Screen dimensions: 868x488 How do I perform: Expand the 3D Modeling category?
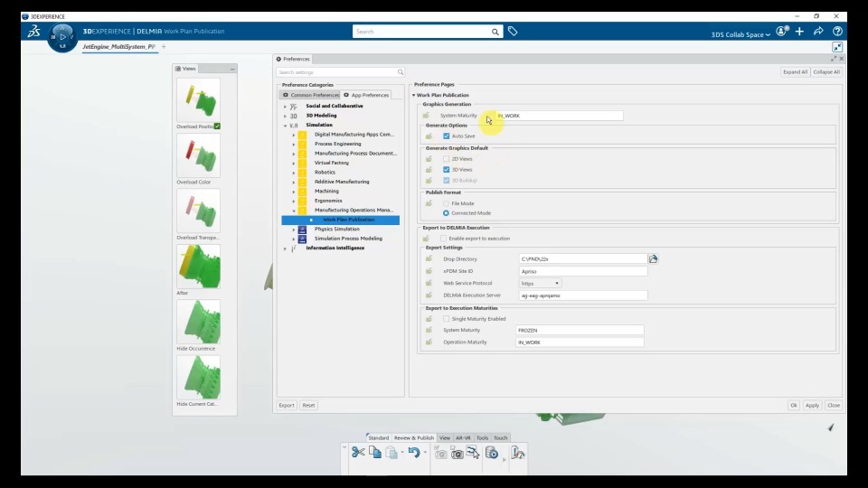tap(285, 116)
